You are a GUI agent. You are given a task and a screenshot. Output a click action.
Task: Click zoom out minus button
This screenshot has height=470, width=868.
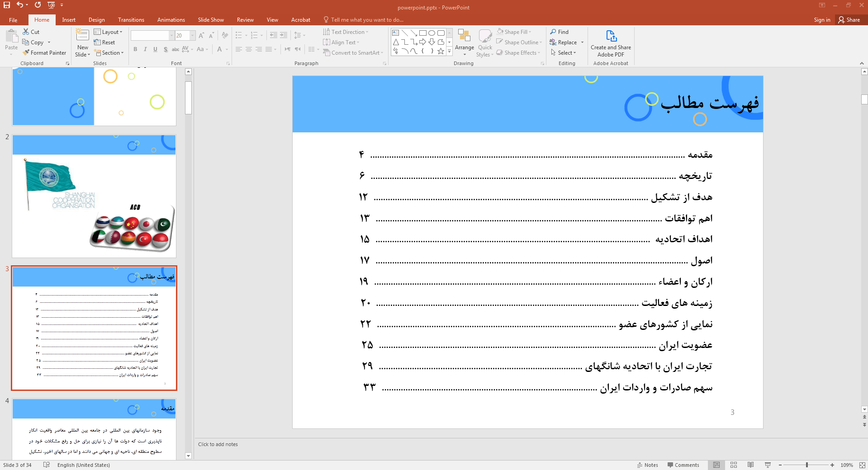pos(780,465)
